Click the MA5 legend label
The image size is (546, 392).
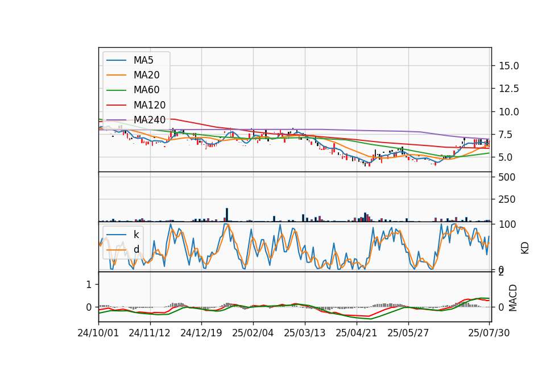[x=143, y=60]
